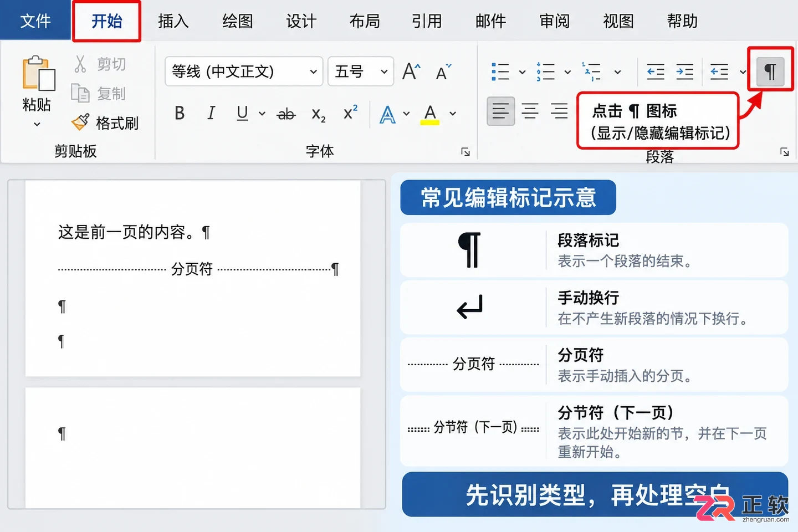Apply the blue text effects A icon
The width and height of the screenshot is (798, 532).
pos(387,115)
